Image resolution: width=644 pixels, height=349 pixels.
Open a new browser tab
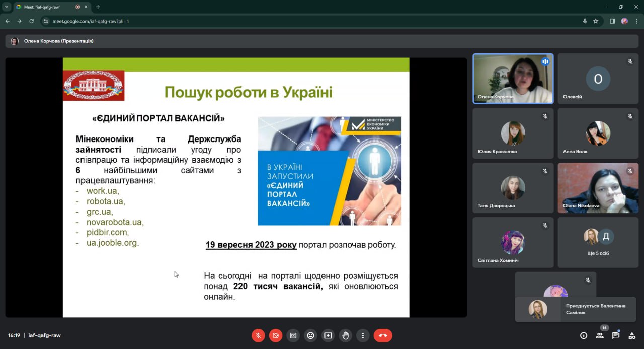(x=98, y=7)
